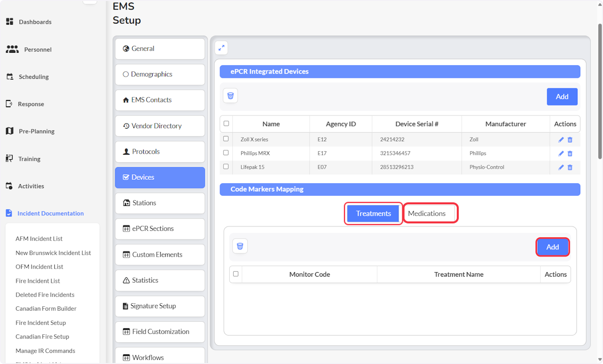This screenshot has width=603, height=364.
Task: Check the Zoll X series row checkbox
Action: coord(226,139)
